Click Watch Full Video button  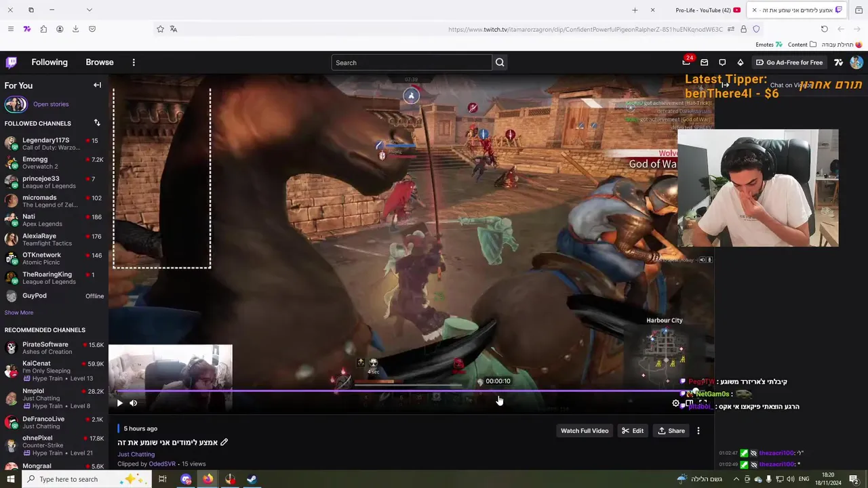point(585,431)
